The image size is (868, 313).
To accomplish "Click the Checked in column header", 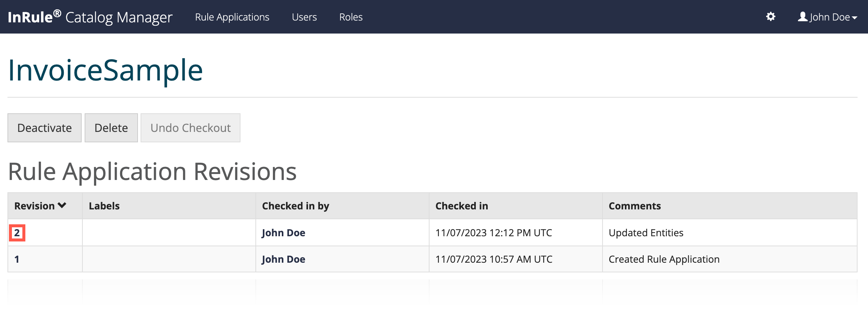I will [x=462, y=206].
